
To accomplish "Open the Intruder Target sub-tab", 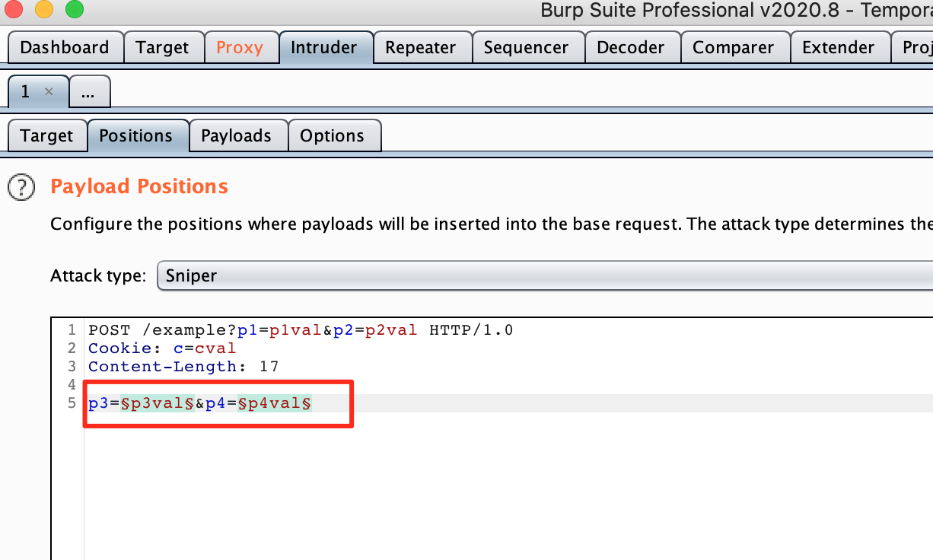I will click(46, 135).
